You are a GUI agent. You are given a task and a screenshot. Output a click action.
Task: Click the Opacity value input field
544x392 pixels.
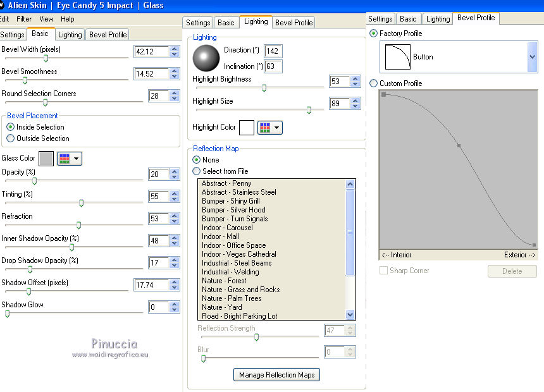click(158, 175)
